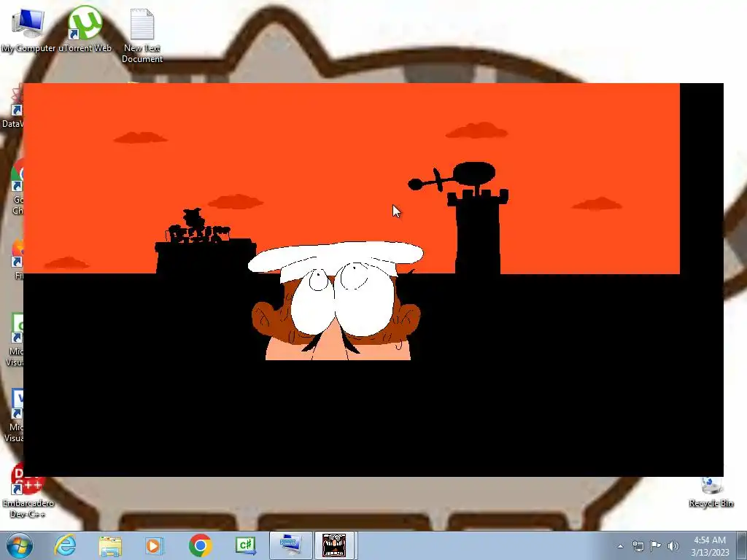Open the C# taskbar icon

246,545
